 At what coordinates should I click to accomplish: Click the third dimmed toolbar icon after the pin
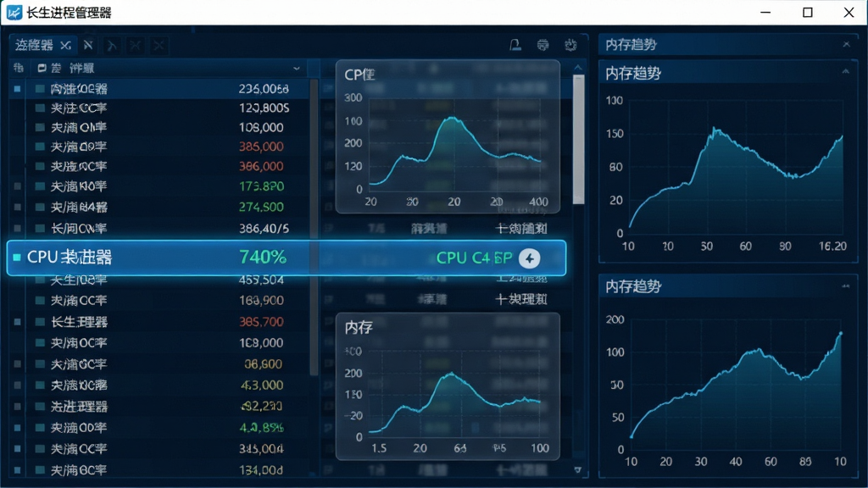click(159, 46)
